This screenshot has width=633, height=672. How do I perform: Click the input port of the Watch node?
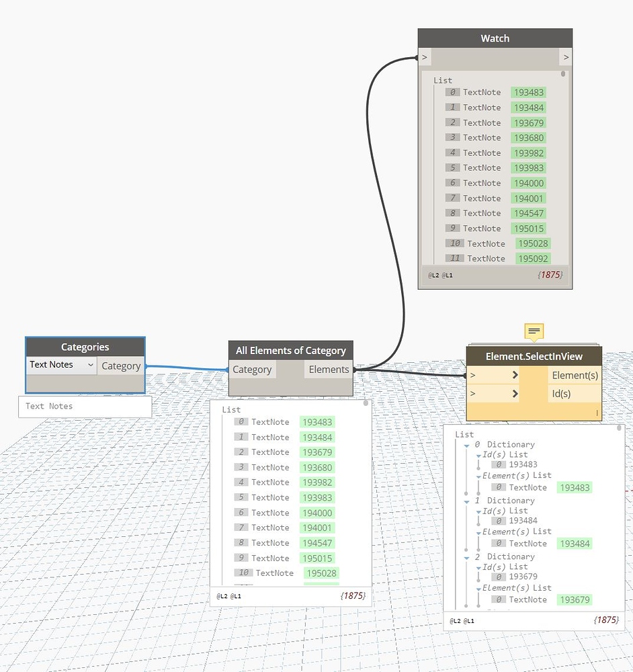pyautogui.click(x=424, y=58)
